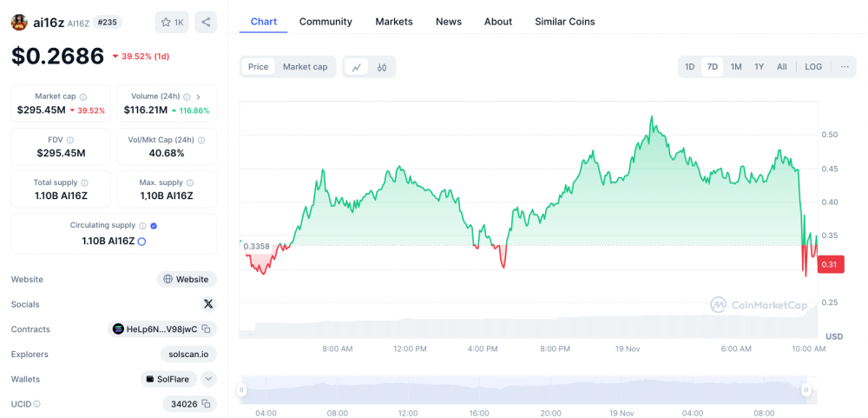Screen dimensions: 868x418
Task: Click the share icon next to watchlist
Action: pyautogui.click(x=206, y=23)
